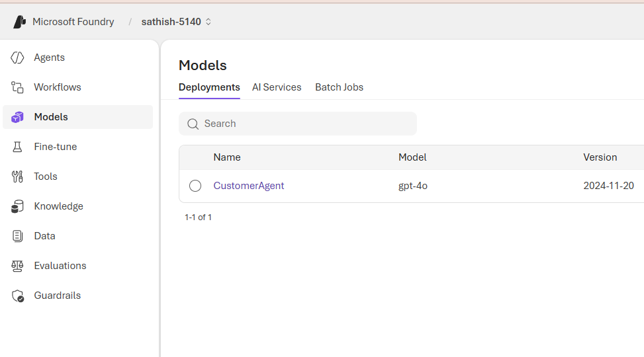Open Workflows via its sidebar icon

click(18, 87)
